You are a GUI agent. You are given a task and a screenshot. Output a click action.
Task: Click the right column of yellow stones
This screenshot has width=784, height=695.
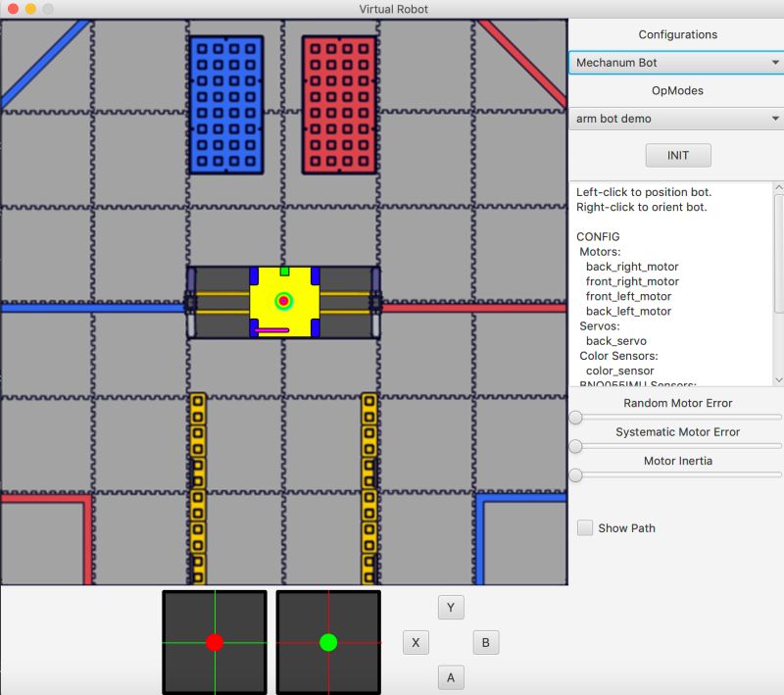click(x=369, y=488)
